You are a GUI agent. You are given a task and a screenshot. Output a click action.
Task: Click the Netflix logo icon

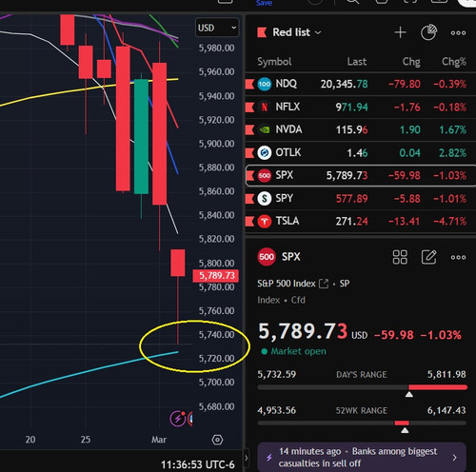(264, 107)
